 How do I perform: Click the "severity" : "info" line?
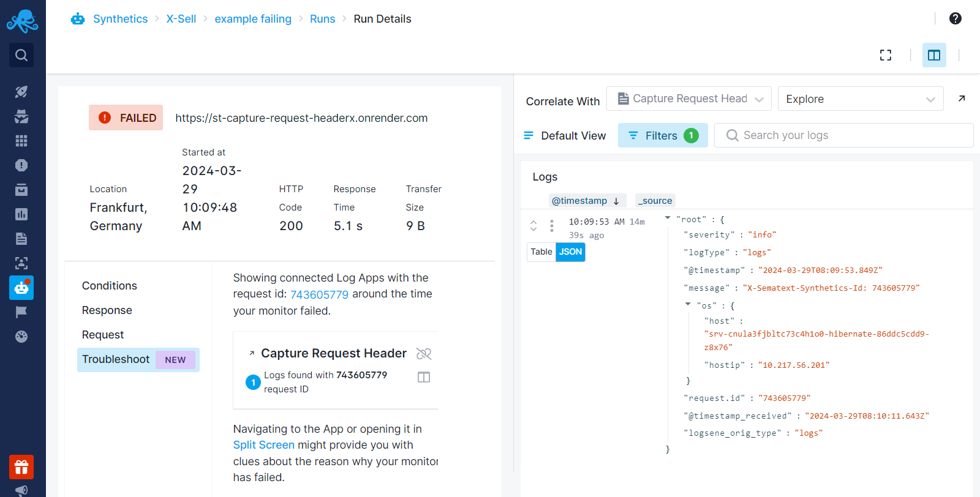(729, 234)
